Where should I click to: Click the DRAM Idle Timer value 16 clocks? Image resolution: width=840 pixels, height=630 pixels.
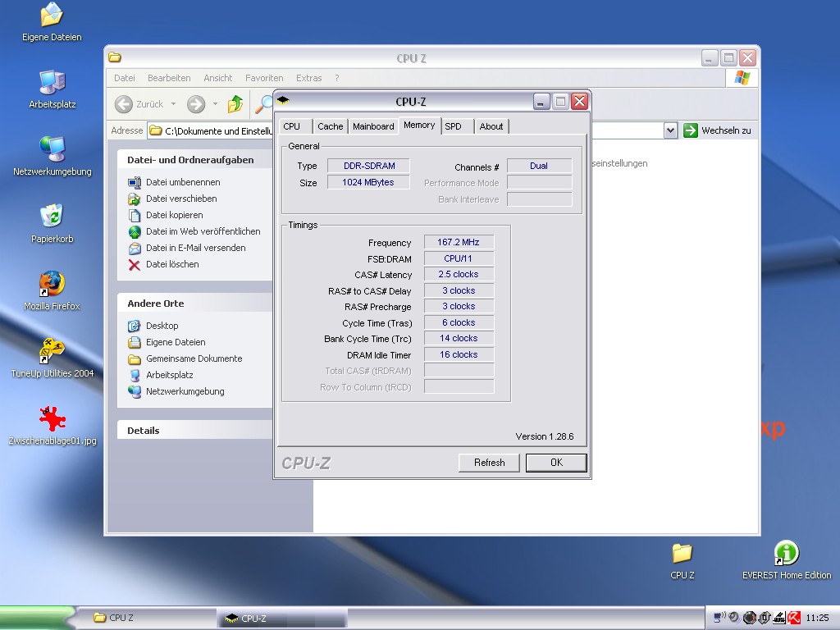point(459,354)
